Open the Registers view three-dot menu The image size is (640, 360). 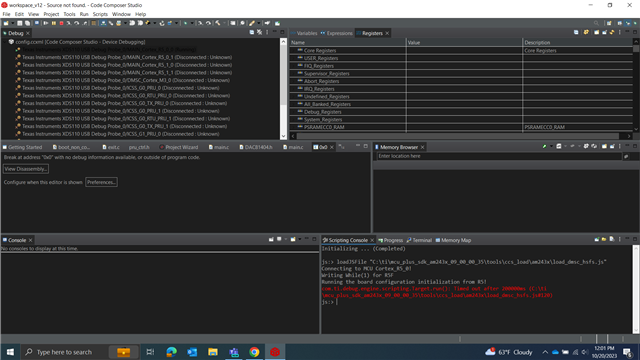coord(620,32)
